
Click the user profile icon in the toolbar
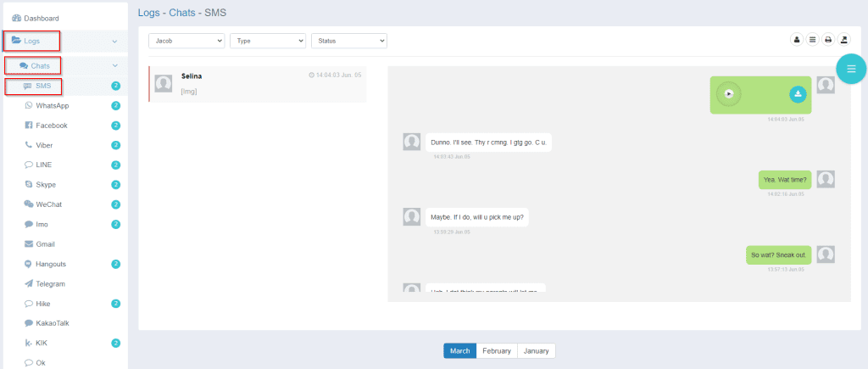(x=797, y=40)
